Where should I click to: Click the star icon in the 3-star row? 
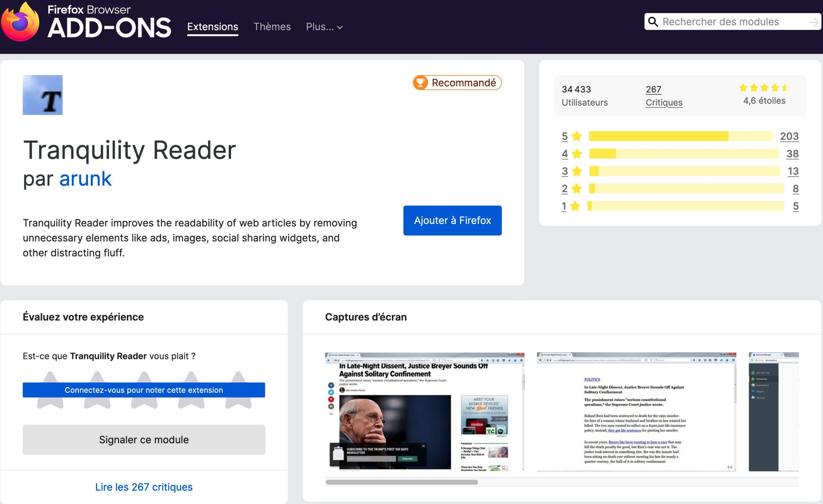tap(576, 171)
